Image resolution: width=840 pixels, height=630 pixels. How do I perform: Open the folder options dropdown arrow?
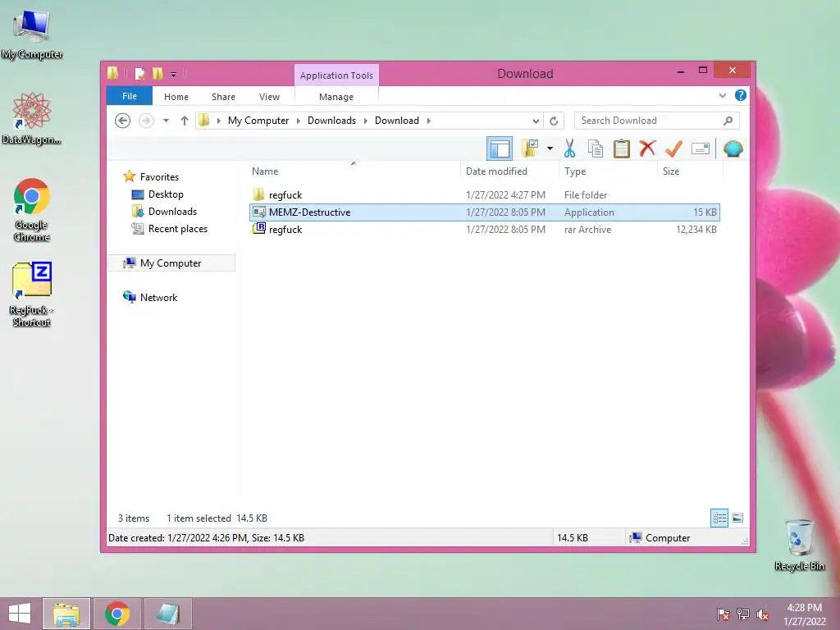[x=550, y=148]
